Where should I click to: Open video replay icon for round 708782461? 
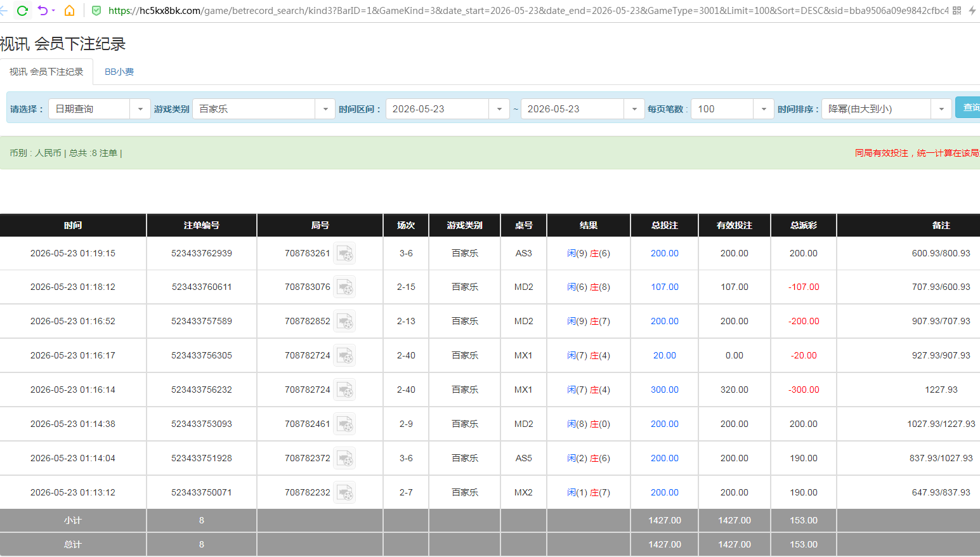coord(345,424)
